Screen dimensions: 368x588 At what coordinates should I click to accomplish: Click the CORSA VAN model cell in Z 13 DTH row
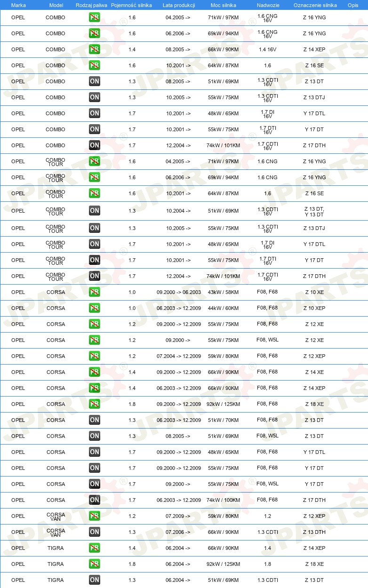[56, 532]
